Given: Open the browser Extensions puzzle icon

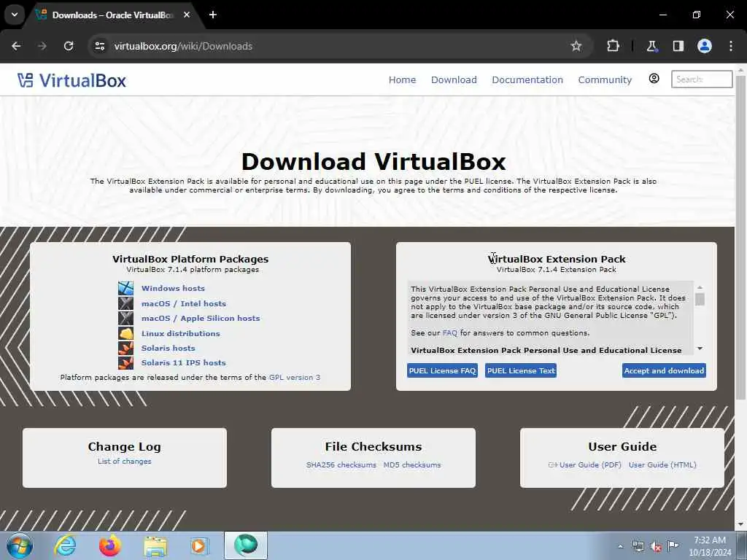Looking at the screenshot, I should pyautogui.click(x=613, y=46).
